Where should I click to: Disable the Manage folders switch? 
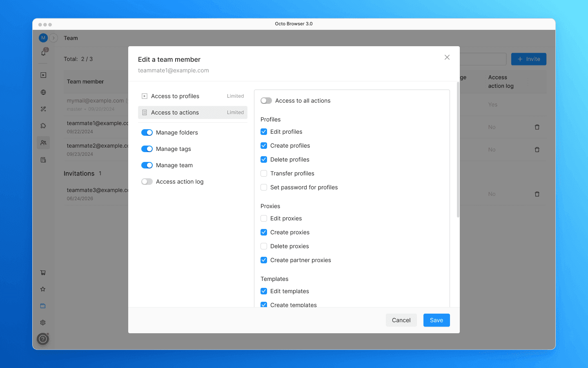[147, 132]
